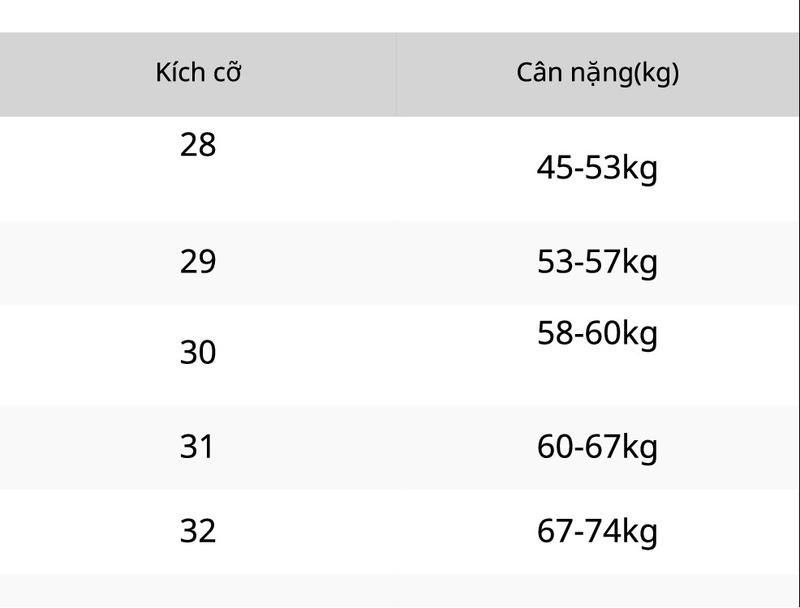Click the word Cân in header
Viewport: 800px width, 608px height.
(539, 72)
